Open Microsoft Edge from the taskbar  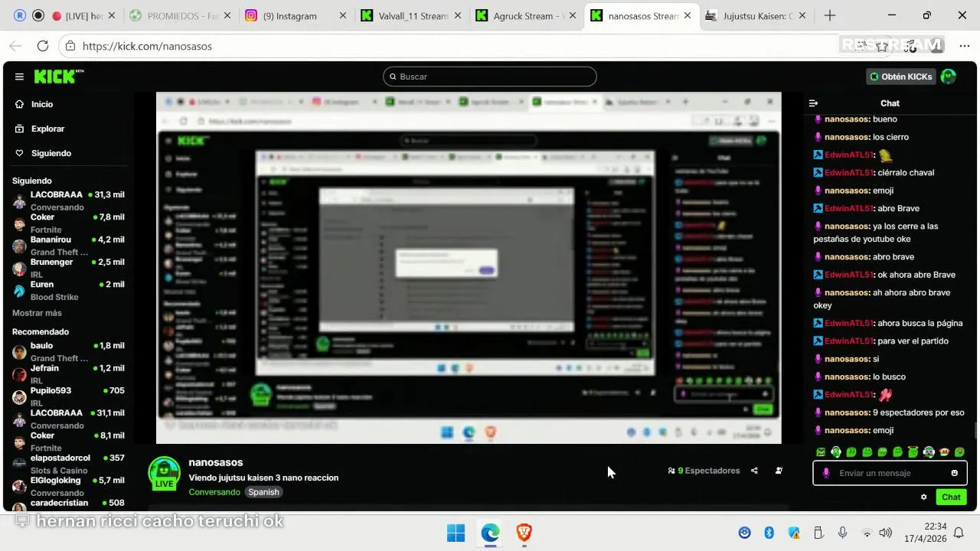click(490, 533)
